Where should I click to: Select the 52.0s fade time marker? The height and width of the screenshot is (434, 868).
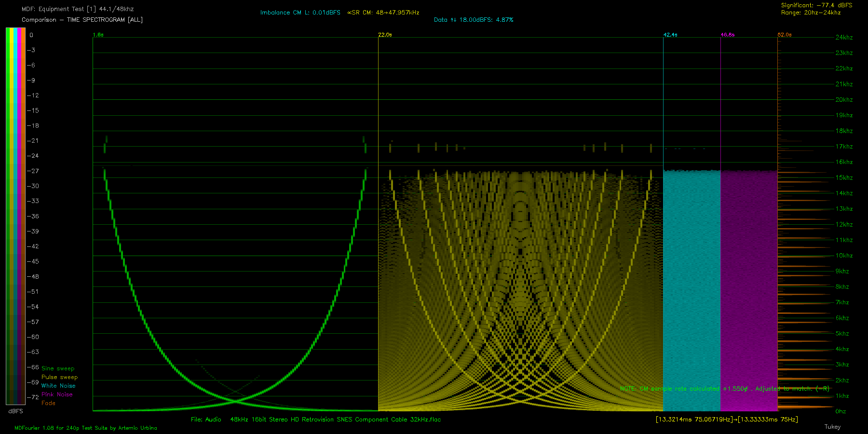coord(784,35)
